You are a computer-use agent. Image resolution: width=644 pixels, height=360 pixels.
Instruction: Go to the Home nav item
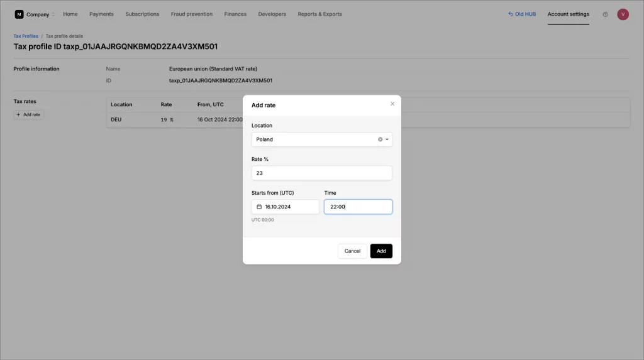click(x=70, y=14)
